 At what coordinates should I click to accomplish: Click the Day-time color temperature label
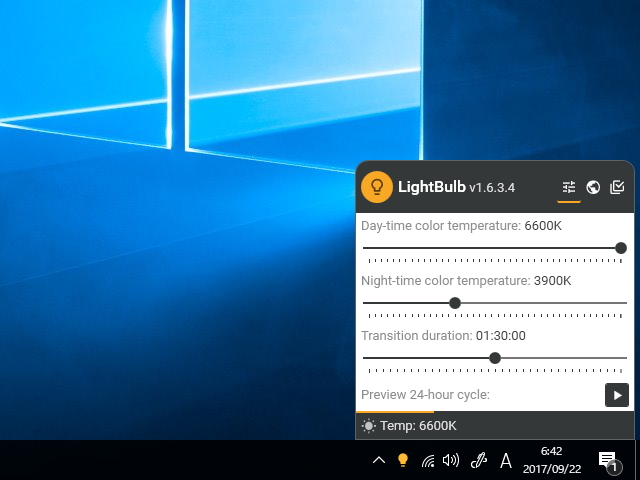[441, 226]
